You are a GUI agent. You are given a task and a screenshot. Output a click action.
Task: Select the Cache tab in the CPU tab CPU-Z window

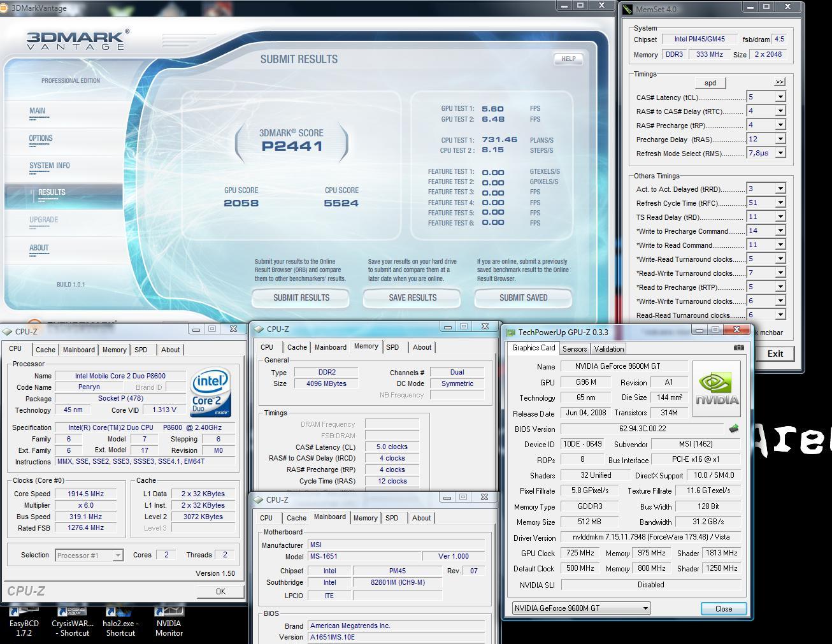click(x=45, y=350)
